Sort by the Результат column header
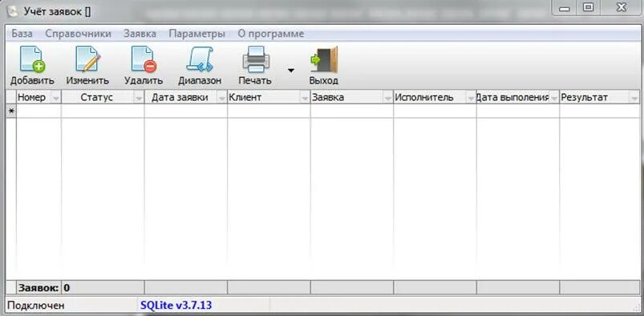The height and width of the screenshot is (316, 644). 584,98
